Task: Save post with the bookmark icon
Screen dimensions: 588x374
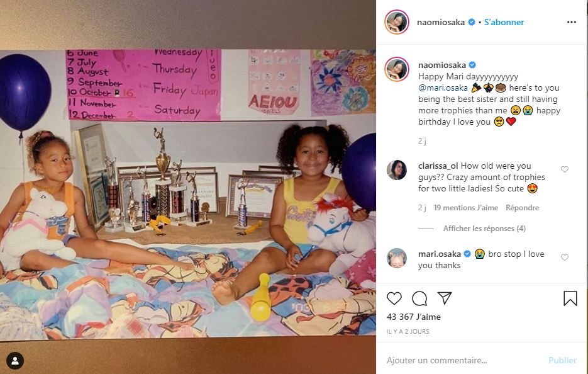Action: (570, 298)
